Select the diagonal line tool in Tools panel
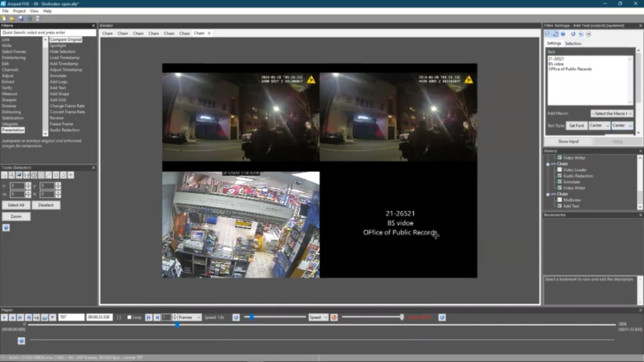Image resolution: width=644 pixels, height=362 pixels. click(x=48, y=175)
